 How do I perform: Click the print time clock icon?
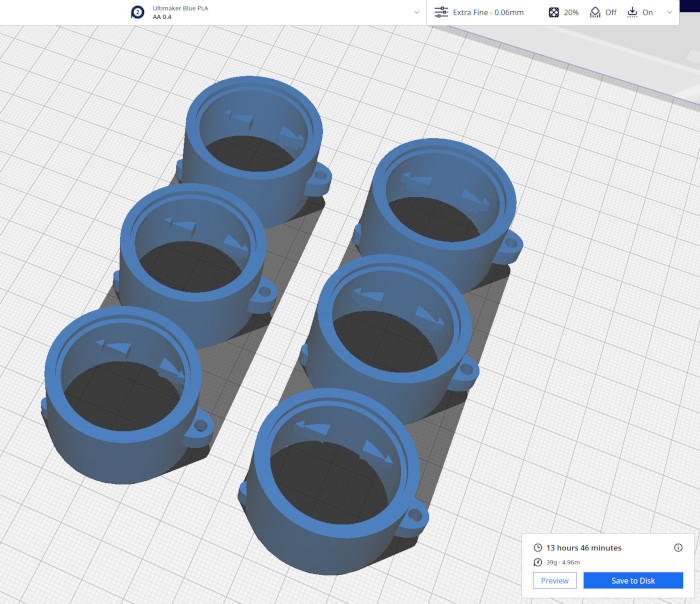click(x=538, y=548)
